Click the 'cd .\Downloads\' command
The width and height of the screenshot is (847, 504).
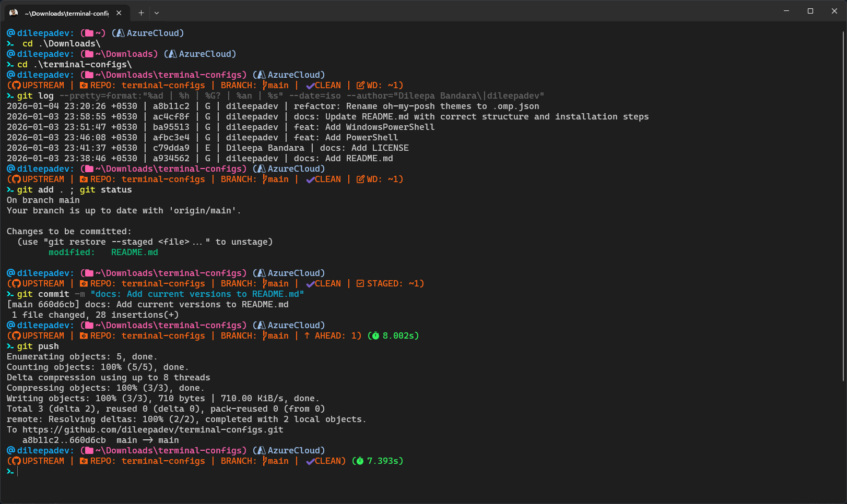pyautogui.click(x=62, y=44)
